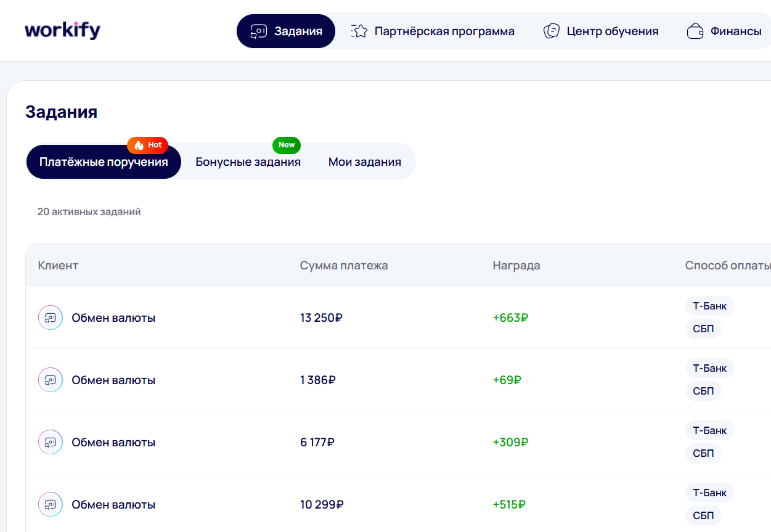This screenshot has height=532, width=771.
Task: Go to Центр обучения in the top menu
Action: 612,31
